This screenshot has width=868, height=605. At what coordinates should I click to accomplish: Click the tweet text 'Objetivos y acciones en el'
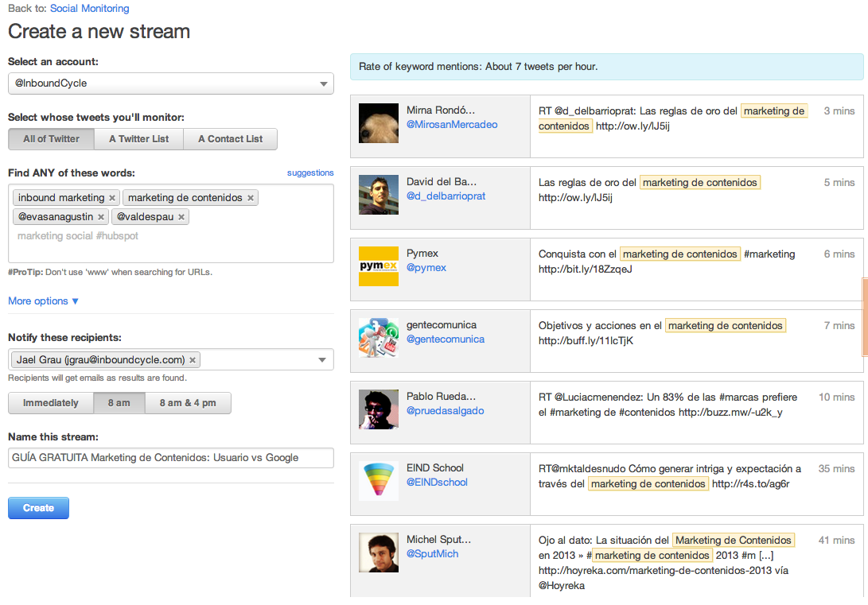tap(600, 326)
